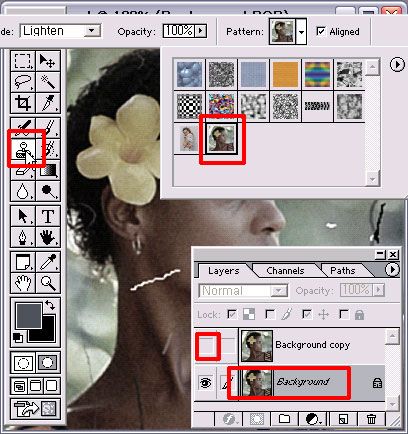Viewport: 408px width, 434px height.
Task: Open the pattern picker flyout menu
Action: click(x=397, y=64)
